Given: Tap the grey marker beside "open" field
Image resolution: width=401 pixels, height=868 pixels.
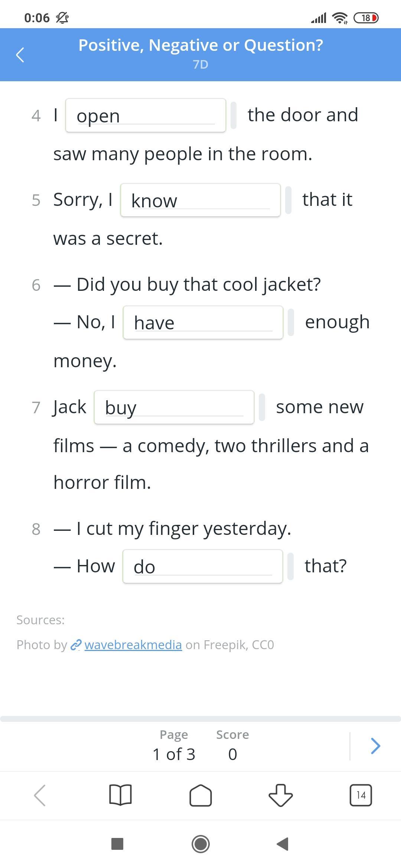Looking at the screenshot, I should pyautogui.click(x=234, y=115).
